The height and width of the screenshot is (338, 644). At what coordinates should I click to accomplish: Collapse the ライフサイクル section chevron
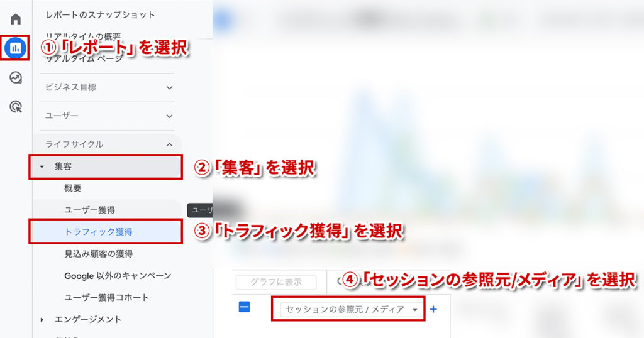click(169, 144)
